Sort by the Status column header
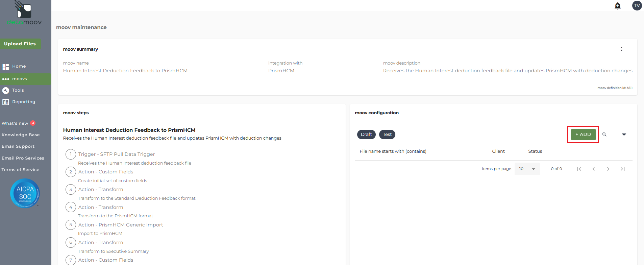This screenshot has height=265, width=644. click(535, 151)
